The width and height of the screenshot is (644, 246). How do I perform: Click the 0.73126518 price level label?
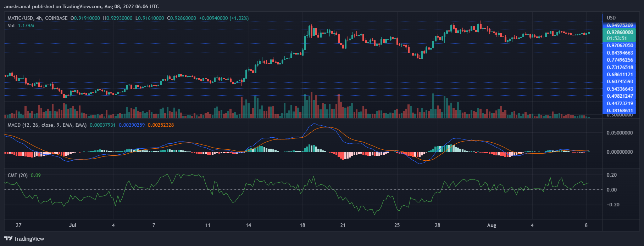[x=620, y=67]
